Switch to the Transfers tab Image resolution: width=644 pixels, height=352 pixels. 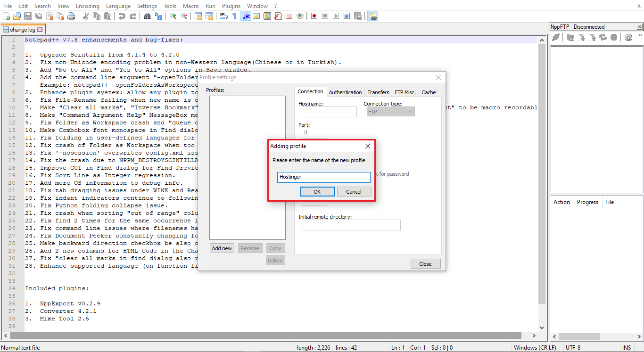(x=378, y=92)
